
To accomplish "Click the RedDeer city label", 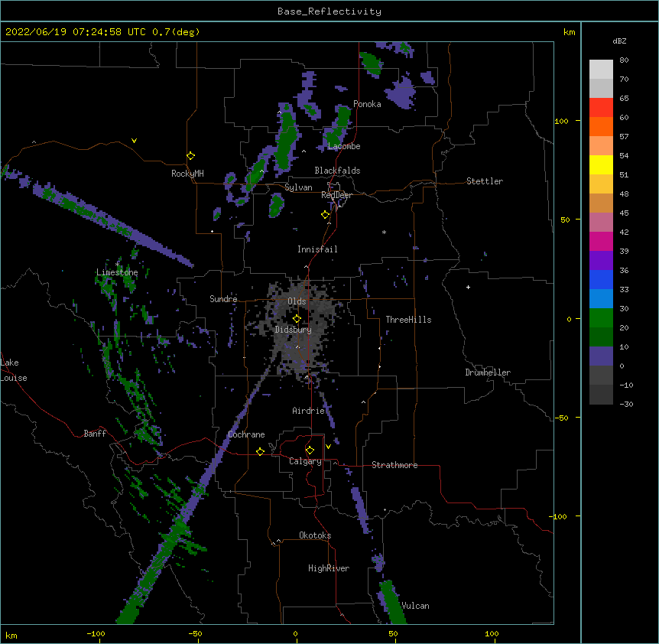I will click(x=336, y=195).
